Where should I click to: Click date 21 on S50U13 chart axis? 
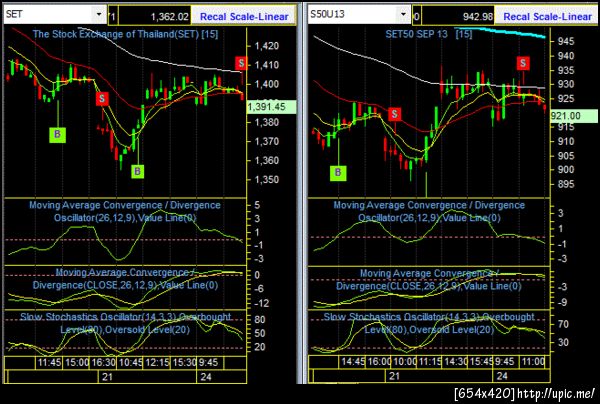point(394,376)
